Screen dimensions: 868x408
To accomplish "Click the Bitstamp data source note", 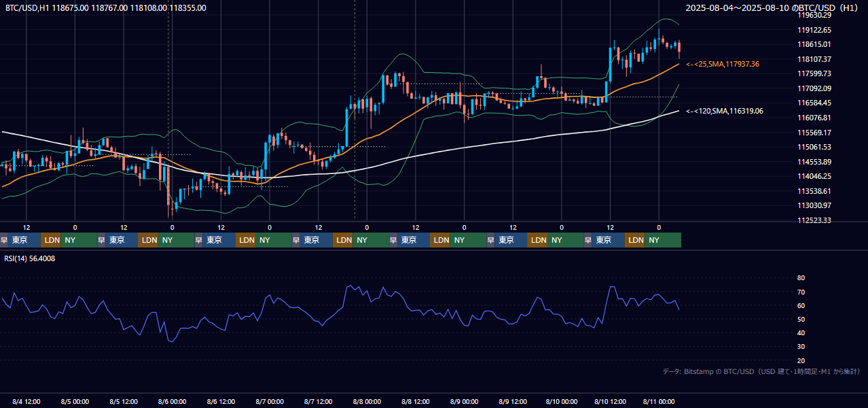I will tap(761, 371).
